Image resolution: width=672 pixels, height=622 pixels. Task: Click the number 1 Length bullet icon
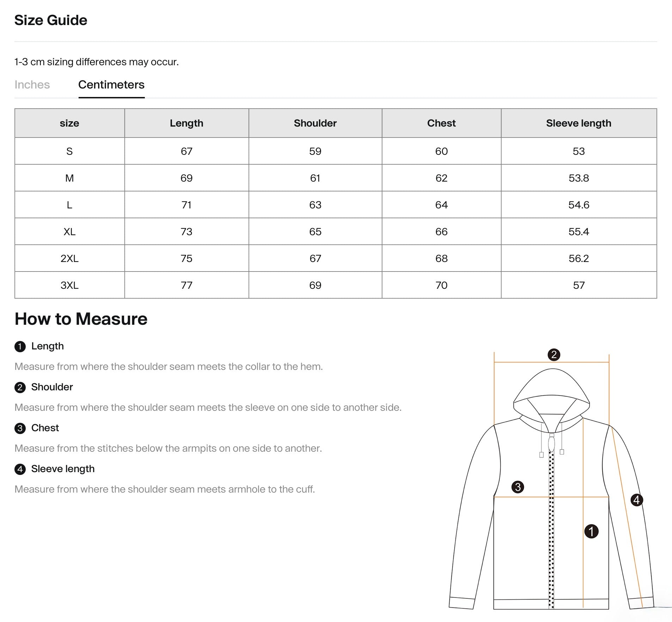point(20,347)
